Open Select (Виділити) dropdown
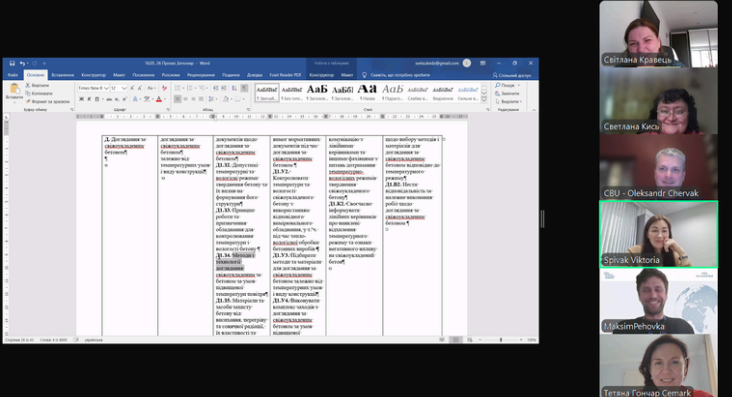Viewport: 732px width, 397px height. click(x=509, y=101)
